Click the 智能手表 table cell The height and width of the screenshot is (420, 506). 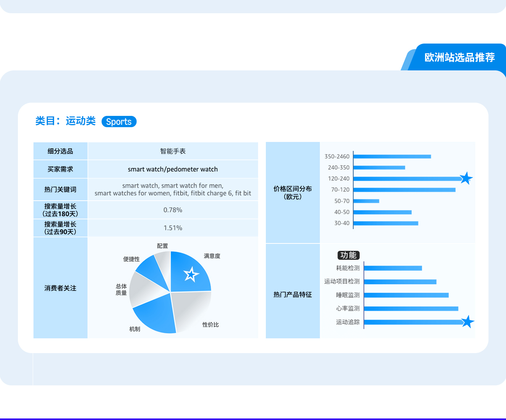coord(173,151)
